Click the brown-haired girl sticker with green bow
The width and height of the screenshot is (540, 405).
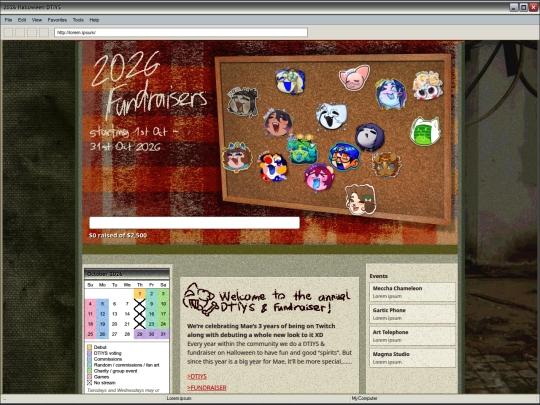[361, 200]
